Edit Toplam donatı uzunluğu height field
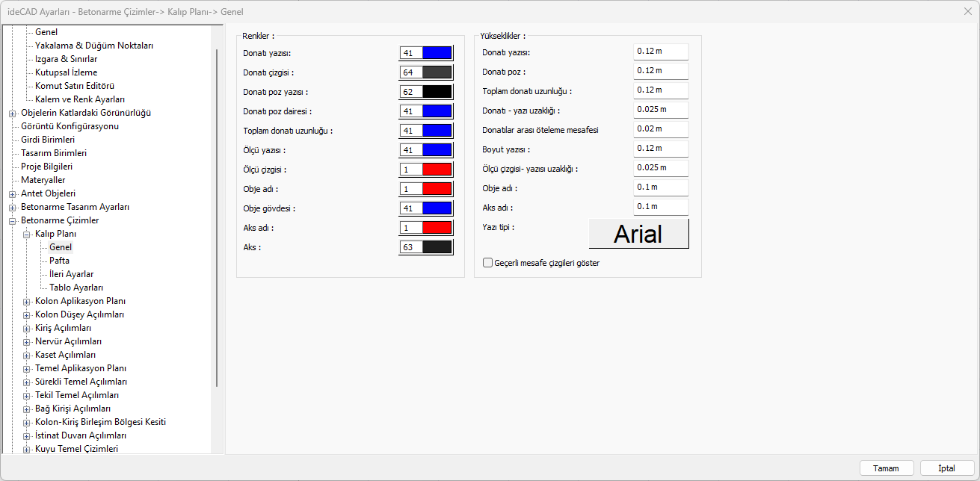This screenshot has width=980, height=481. (661, 90)
